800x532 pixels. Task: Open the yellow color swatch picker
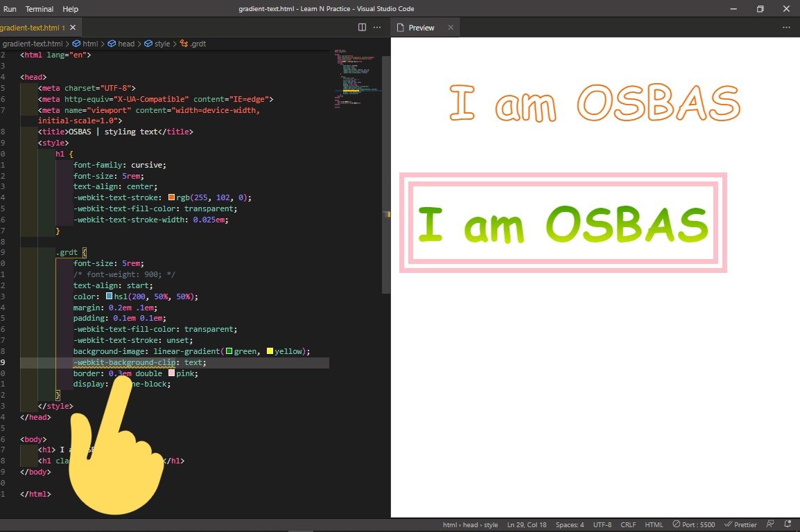pos(270,351)
